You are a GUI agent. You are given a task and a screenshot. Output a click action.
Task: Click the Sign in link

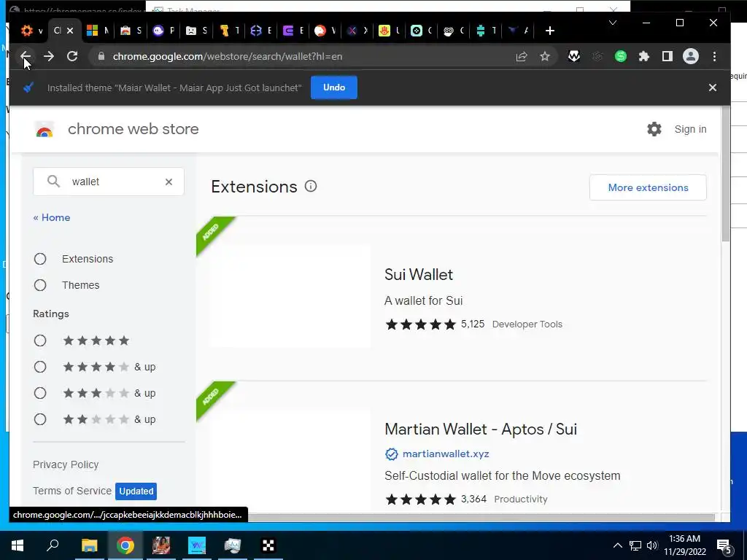click(x=690, y=129)
